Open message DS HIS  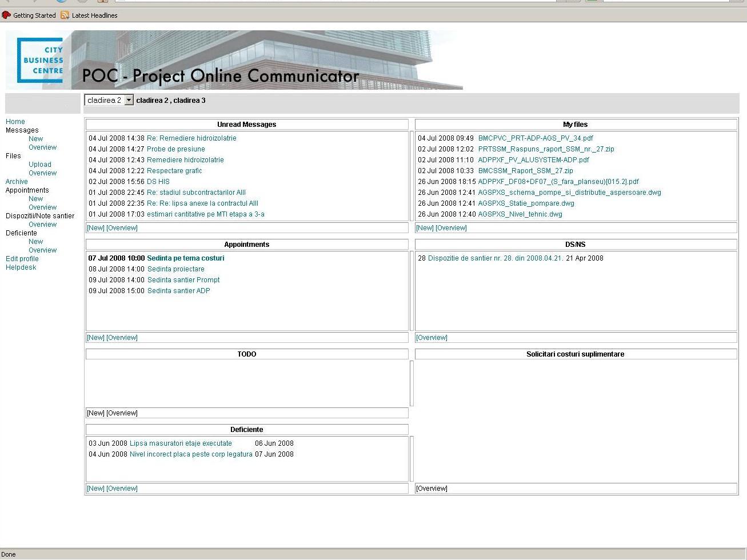[158, 182]
